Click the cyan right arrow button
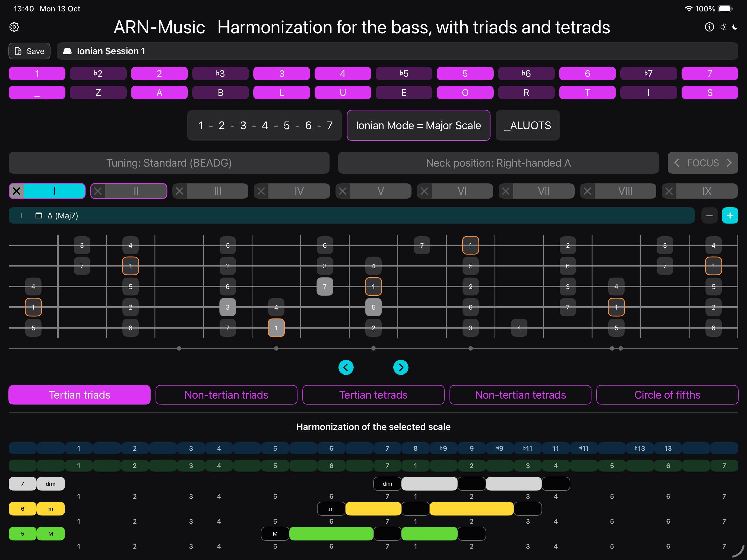 coord(401,367)
